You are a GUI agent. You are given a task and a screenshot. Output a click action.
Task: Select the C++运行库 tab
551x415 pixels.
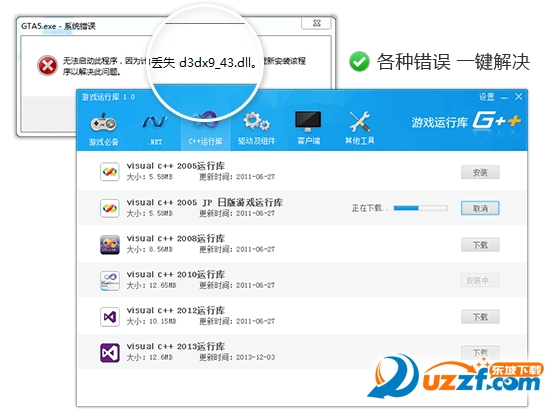click(x=205, y=129)
